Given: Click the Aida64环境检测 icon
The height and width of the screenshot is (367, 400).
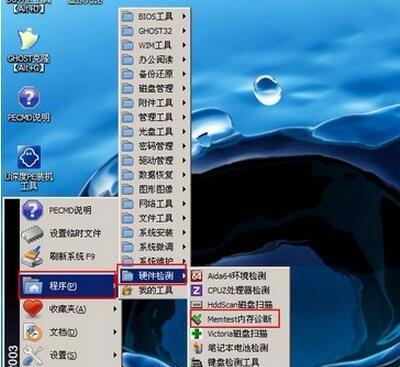Looking at the screenshot, I should pos(197,276).
